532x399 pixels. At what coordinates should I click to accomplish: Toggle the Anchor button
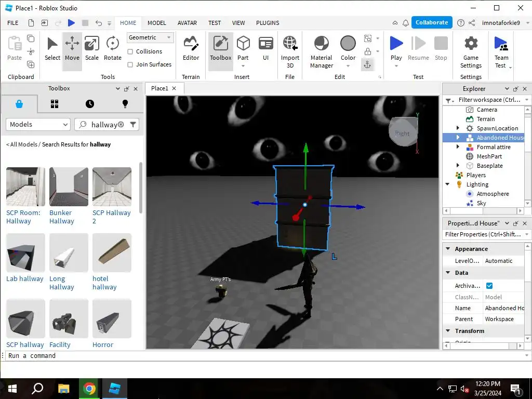click(367, 64)
